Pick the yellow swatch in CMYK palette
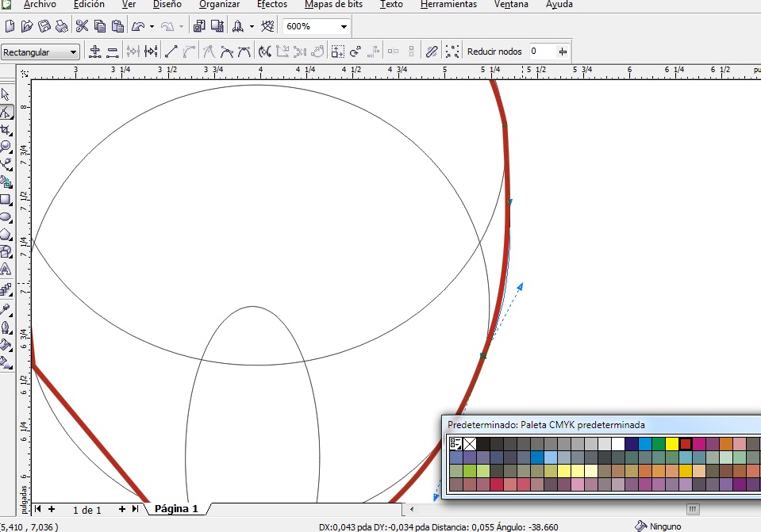Viewport: 761px width, 532px height. (x=671, y=444)
